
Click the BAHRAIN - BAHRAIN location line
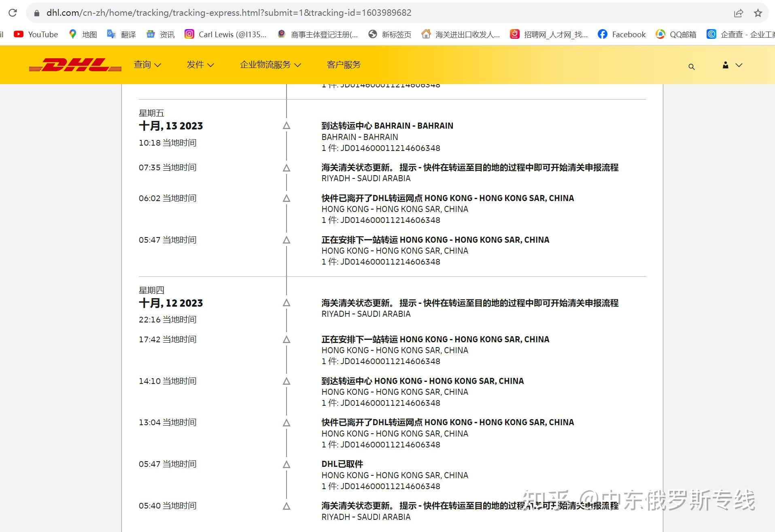point(360,137)
